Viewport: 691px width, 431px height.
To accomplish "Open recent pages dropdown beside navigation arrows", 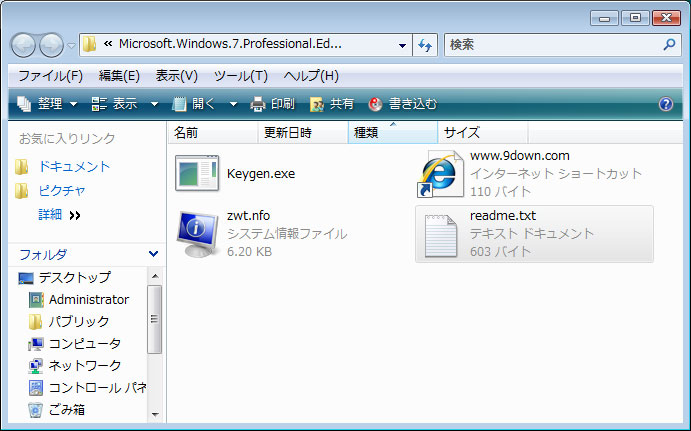I will 71,45.
